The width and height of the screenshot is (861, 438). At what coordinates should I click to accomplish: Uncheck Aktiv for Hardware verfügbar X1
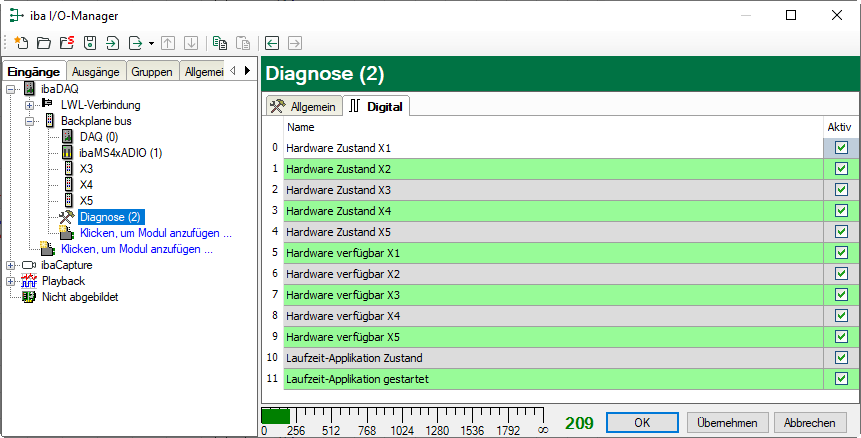(x=841, y=252)
